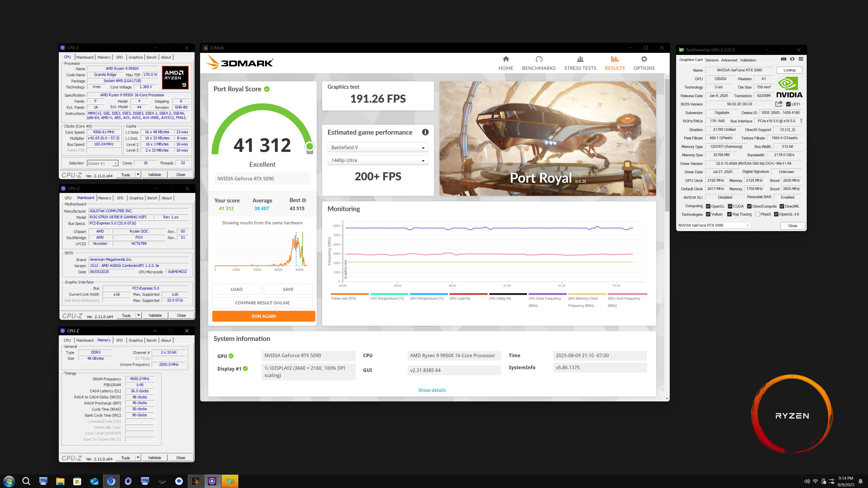Screen dimensions: 868x488
Task: Toggle the Vulkan checkbox in GPU-Z
Action: [708, 214]
